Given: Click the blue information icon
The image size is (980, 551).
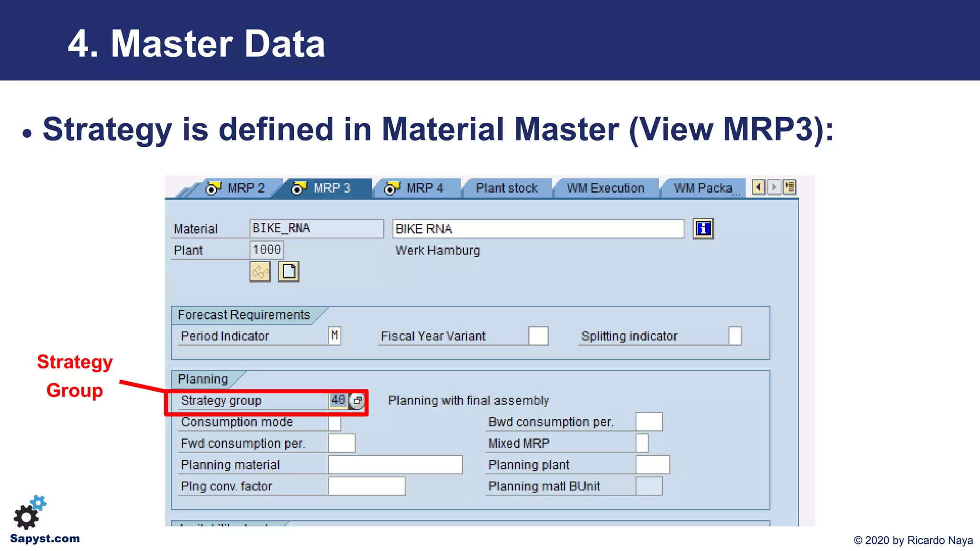Looking at the screenshot, I should [x=703, y=229].
